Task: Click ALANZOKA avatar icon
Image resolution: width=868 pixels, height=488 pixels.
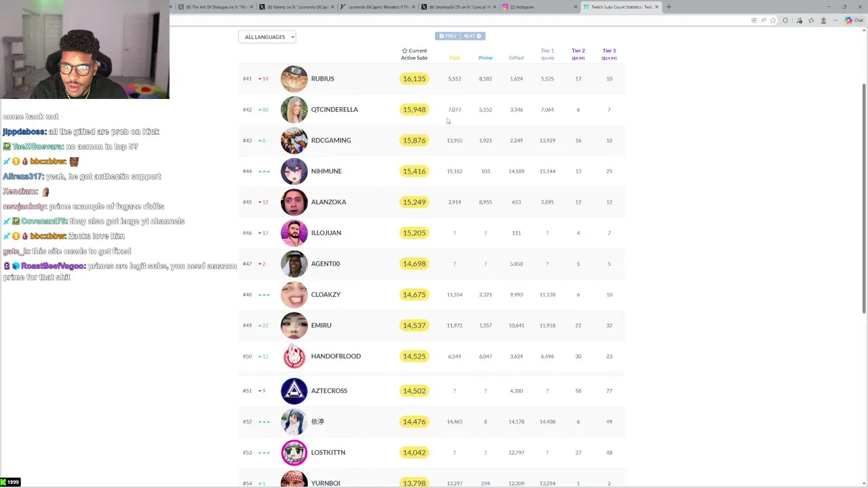Action: click(294, 202)
